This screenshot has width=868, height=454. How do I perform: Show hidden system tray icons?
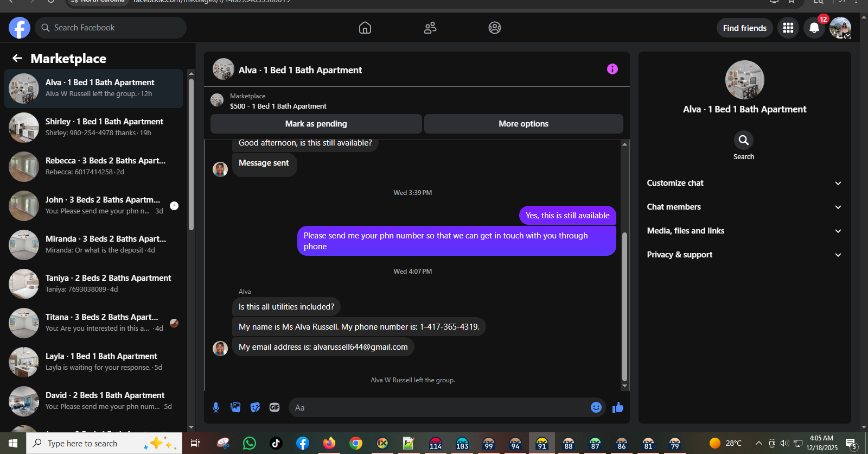759,443
